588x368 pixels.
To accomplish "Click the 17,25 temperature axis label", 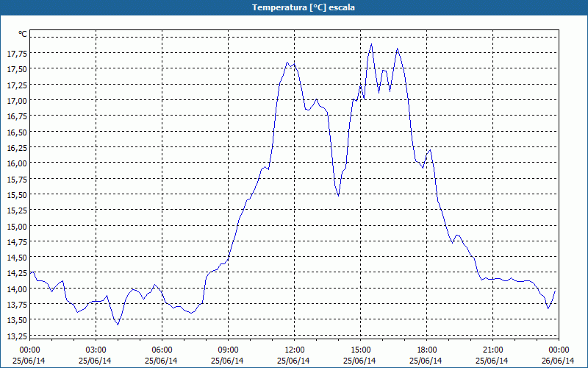I will tap(17, 85).
